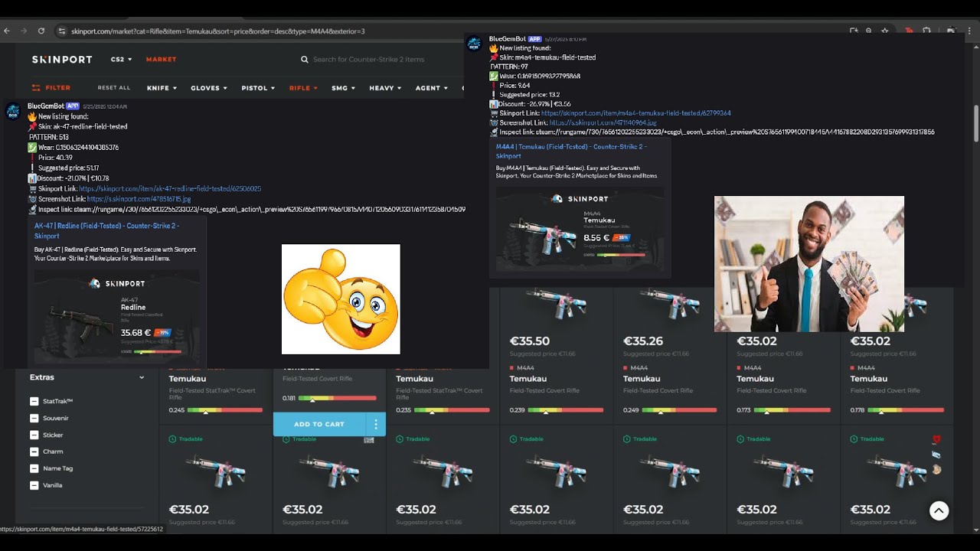
Task: Click the Skinport logo
Action: point(62,59)
